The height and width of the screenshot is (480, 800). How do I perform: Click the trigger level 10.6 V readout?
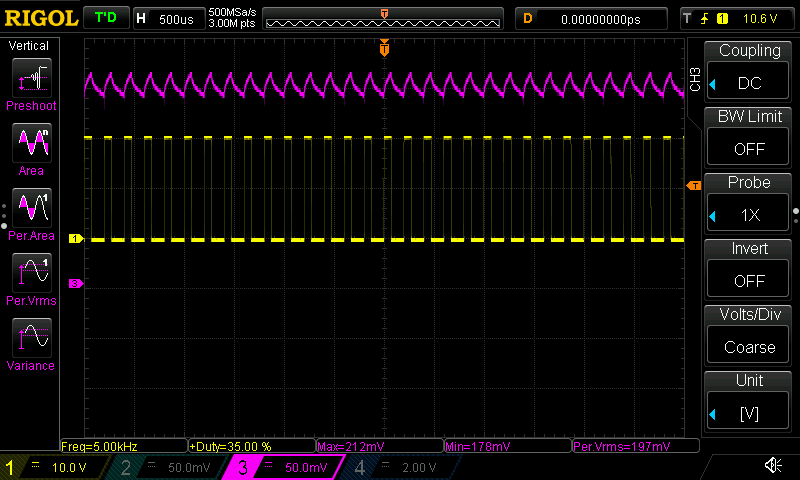760,19
